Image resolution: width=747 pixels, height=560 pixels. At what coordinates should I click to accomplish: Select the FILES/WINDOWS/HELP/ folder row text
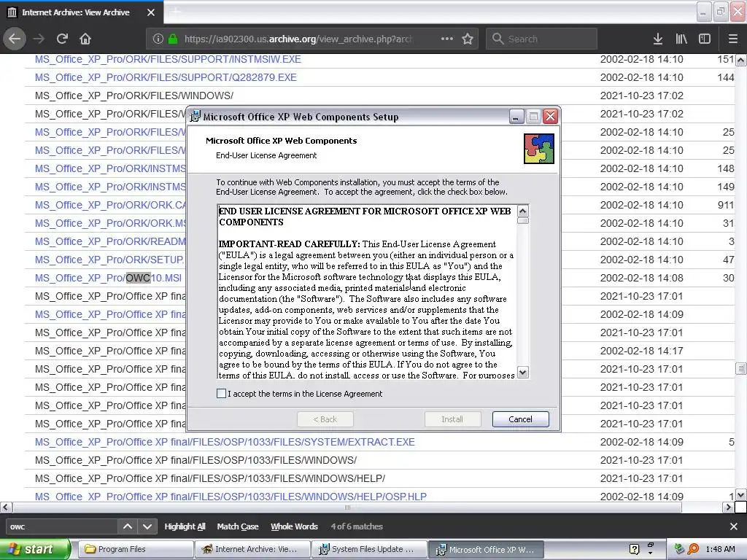point(209,478)
